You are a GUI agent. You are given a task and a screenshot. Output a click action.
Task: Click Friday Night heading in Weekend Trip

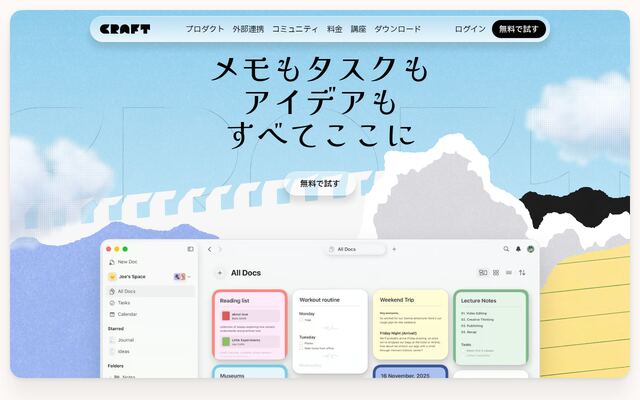pos(398,333)
